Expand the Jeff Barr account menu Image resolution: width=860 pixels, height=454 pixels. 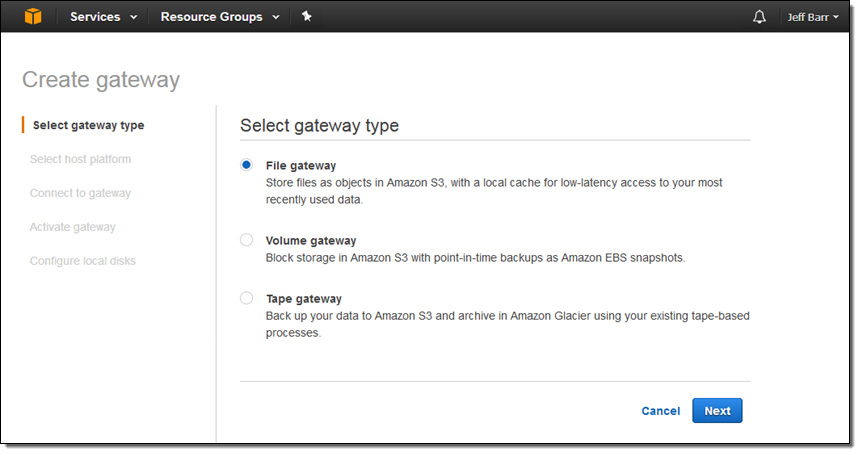(x=811, y=17)
